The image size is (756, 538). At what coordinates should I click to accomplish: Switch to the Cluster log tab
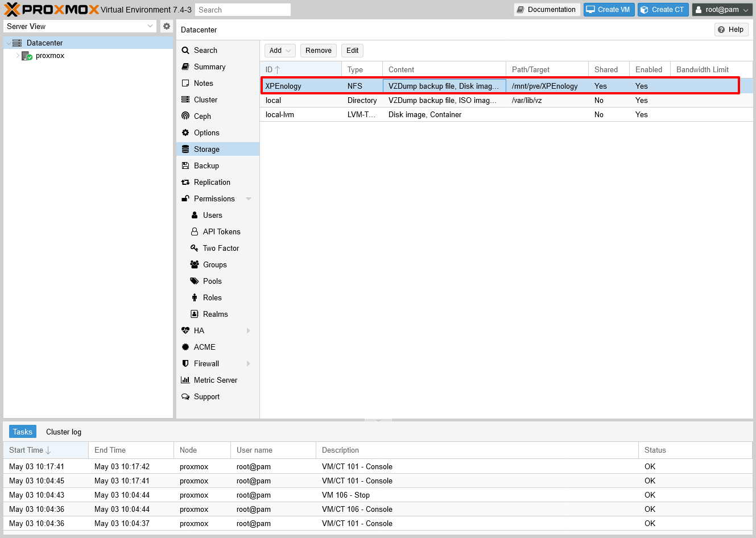[64, 432]
